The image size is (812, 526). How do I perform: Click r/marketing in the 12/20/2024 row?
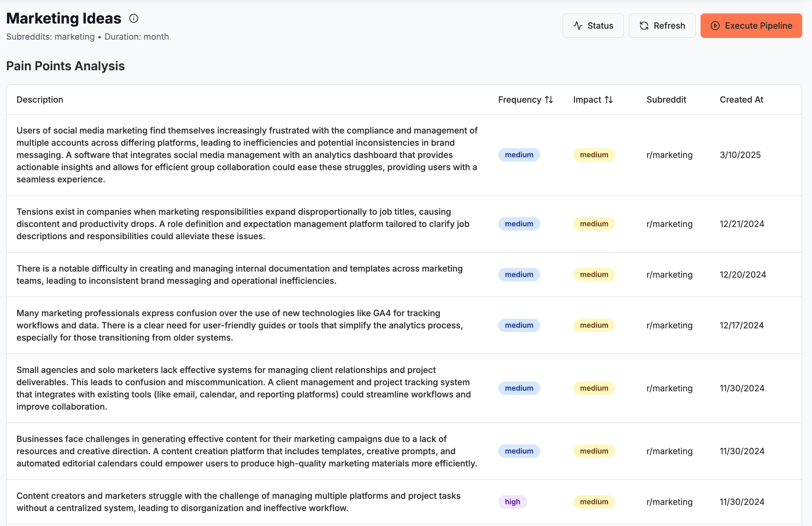click(x=669, y=275)
